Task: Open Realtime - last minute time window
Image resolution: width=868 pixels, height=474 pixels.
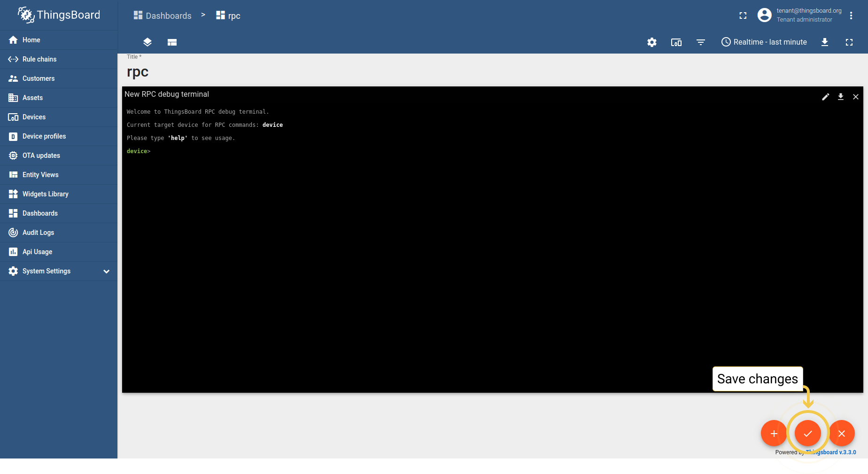Action: pos(764,42)
